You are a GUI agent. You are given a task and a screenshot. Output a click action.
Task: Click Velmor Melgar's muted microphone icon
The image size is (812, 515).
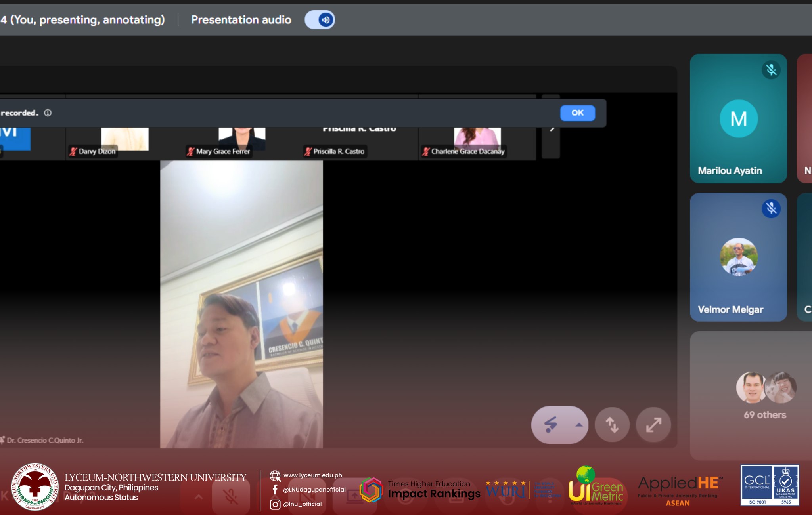(771, 208)
